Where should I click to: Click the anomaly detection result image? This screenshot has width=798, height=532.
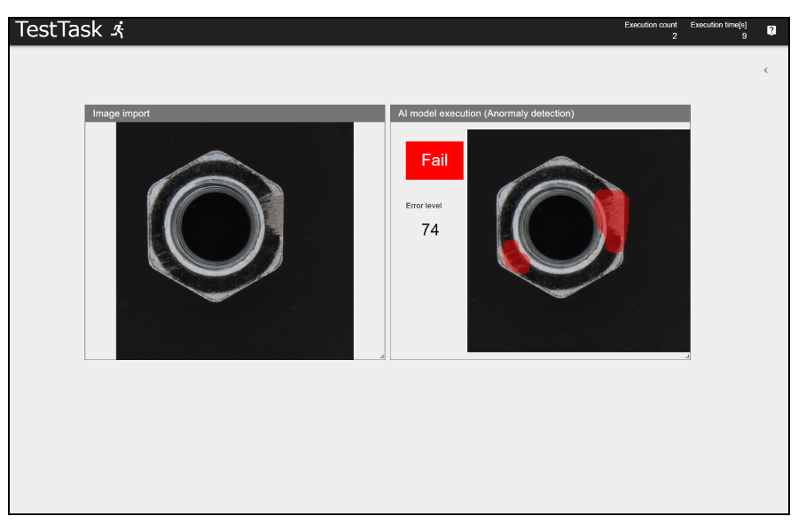[x=578, y=240]
